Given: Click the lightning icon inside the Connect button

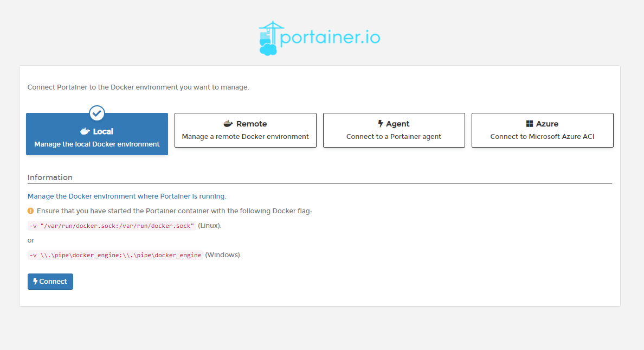Looking at the screenshot, I should [x=36, y=281].
